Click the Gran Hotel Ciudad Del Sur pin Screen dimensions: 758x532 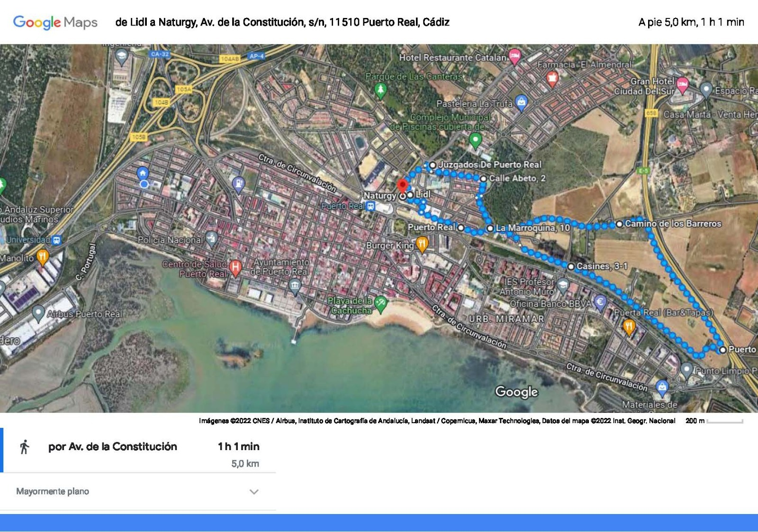click(x=682, y=85)
